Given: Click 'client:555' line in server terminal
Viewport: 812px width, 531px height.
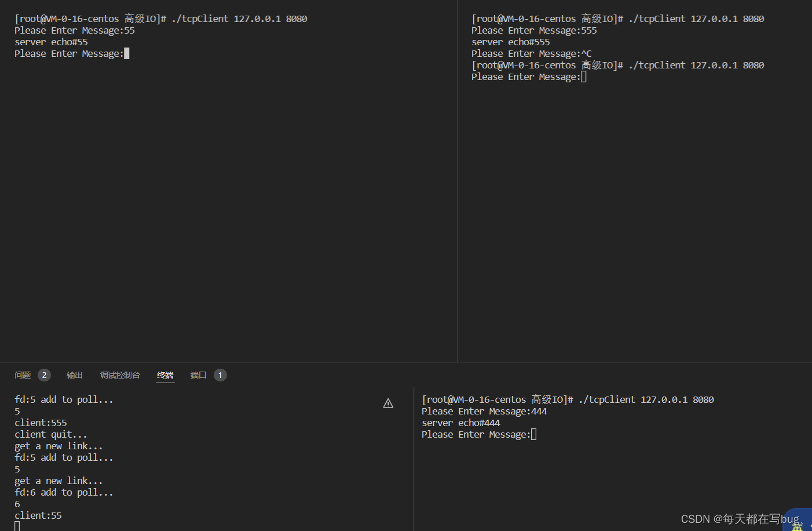Looking at the screenshot, I should pos(41,423).
